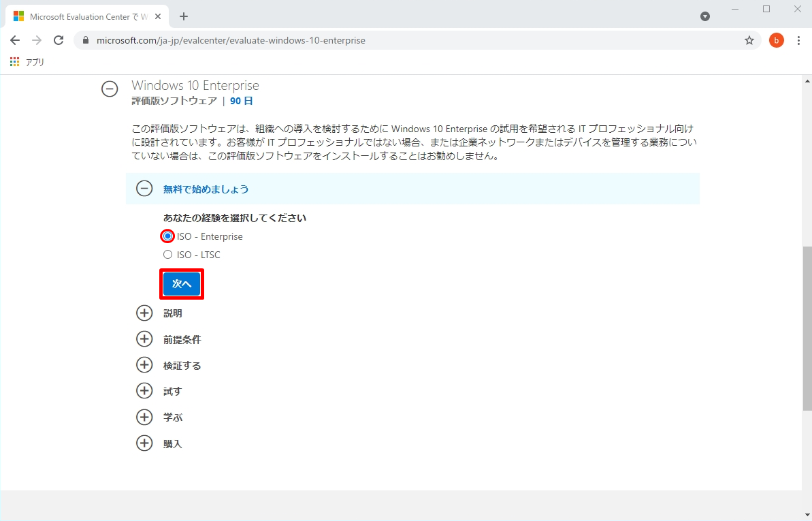Click the Windows 10 Enterprise heading
Viewport: 812px width, 521px height.
point(195,86)
